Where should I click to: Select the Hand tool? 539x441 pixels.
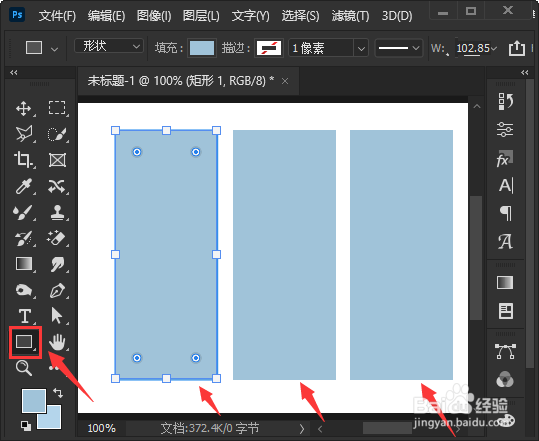coord(57,342)
